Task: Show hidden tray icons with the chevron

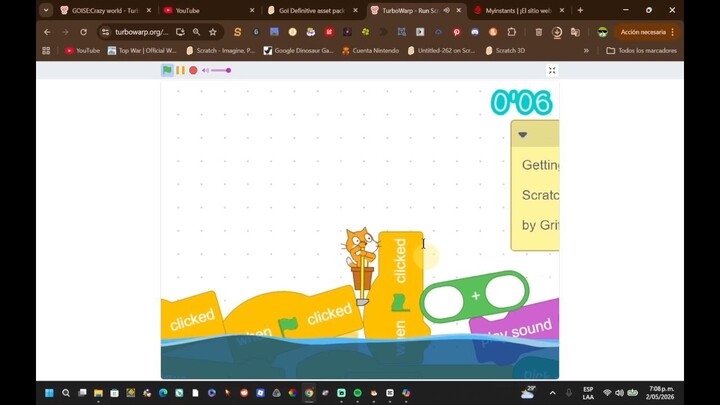Action: click(x=552, y=393)
